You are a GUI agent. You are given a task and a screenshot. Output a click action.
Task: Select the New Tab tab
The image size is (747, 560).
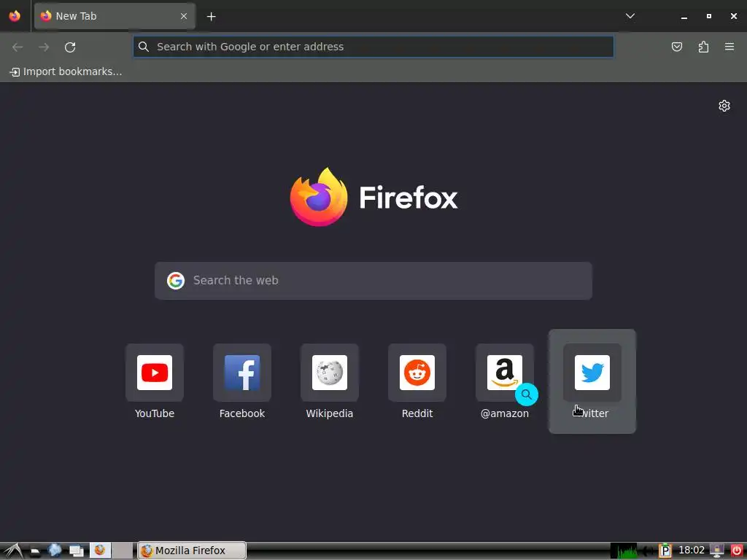[115, 16]
